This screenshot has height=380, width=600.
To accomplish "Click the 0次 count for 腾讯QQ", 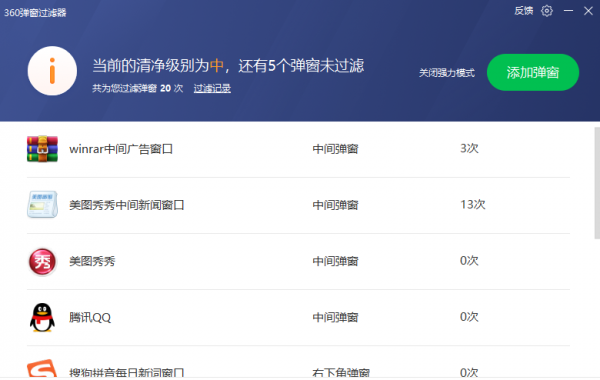I will point(469,317).
